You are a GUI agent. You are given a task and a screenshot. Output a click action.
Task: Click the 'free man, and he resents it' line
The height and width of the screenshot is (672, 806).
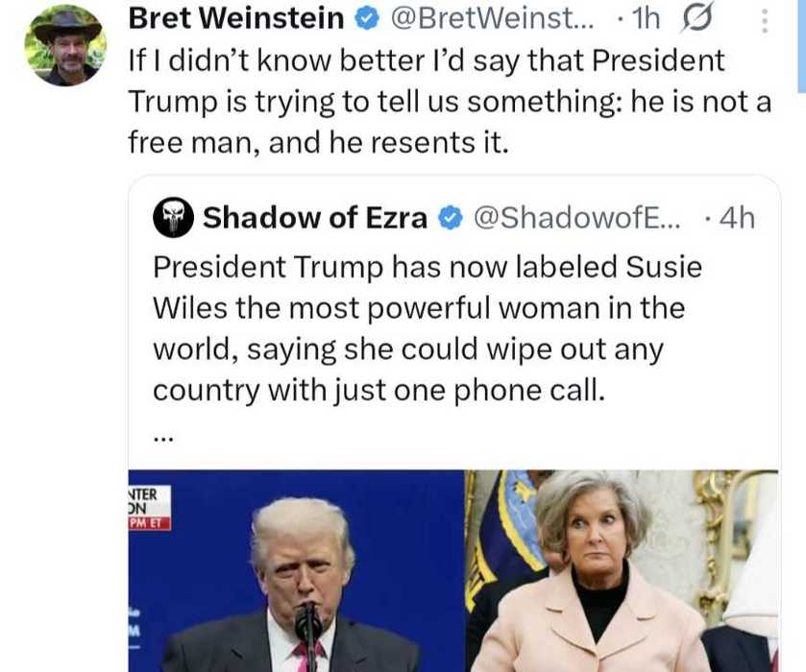click(319, 142)
